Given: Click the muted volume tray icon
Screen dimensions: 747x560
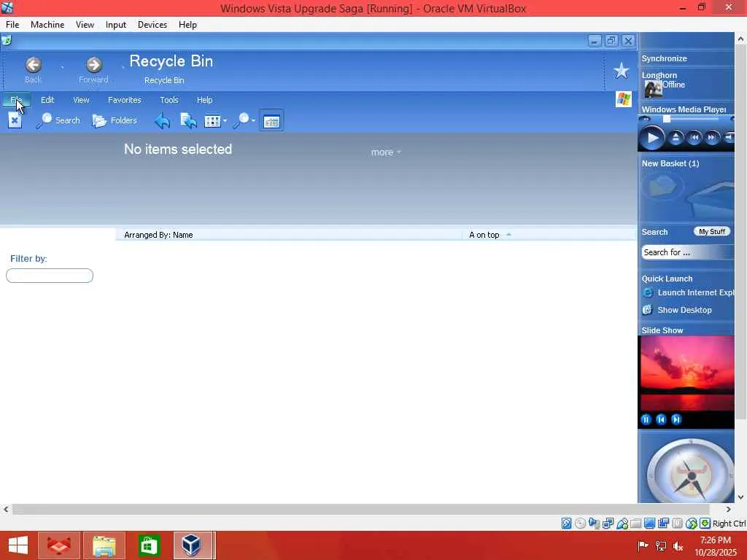Looking at the screenshot, I should click(x=678, y=545).
